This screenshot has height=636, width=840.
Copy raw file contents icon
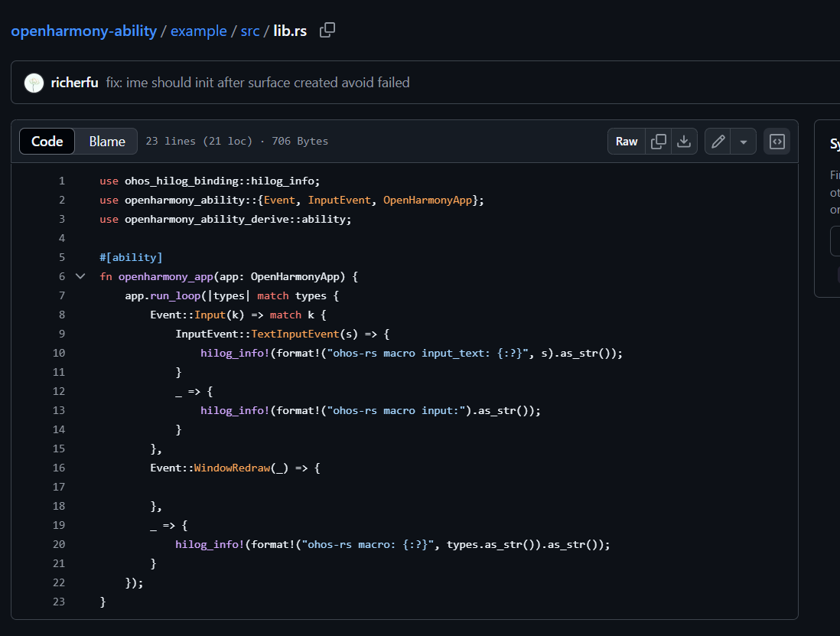[x=659, y=142]
